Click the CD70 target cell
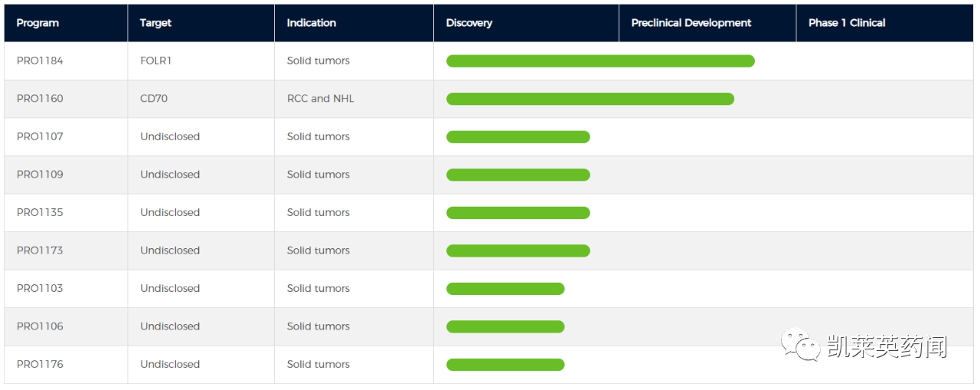 click(154, 99)
